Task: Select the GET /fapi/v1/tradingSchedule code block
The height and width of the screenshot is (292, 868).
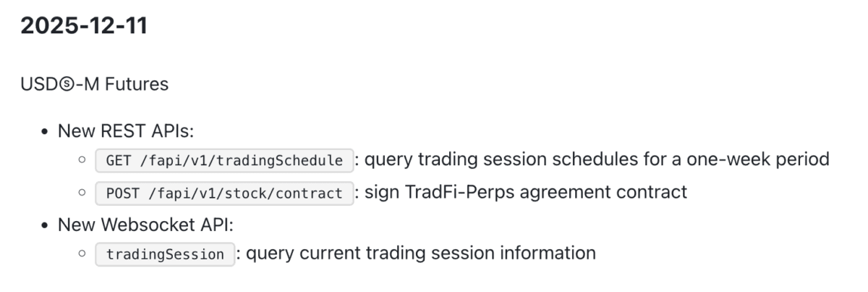Action: 224,161
